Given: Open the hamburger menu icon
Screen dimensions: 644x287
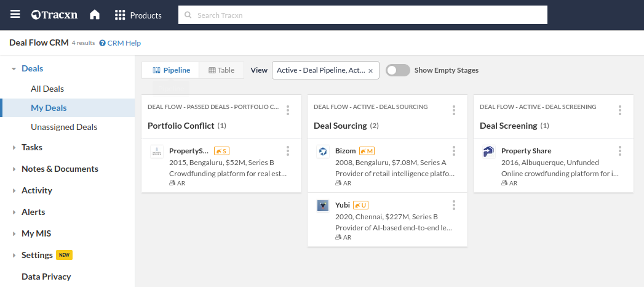Looking at the screenshot, I should (15, 15).
